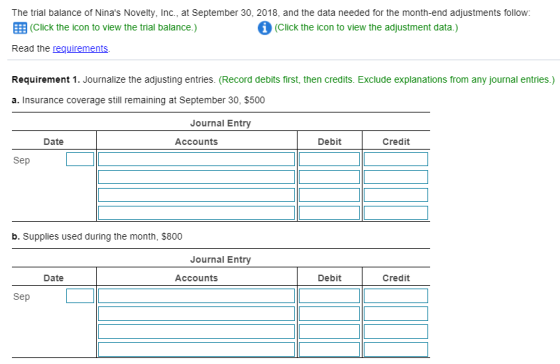Select fourth Debit field in entry a

(329, 213)
